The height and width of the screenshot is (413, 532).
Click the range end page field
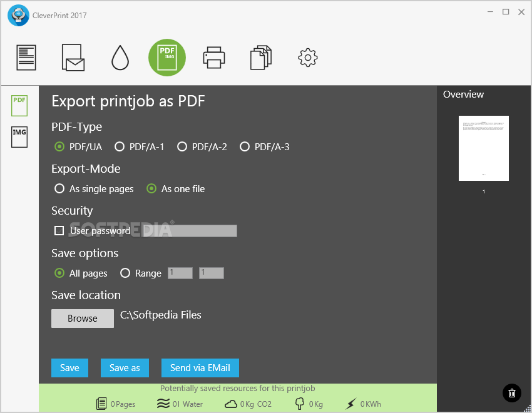coord(212,273)
